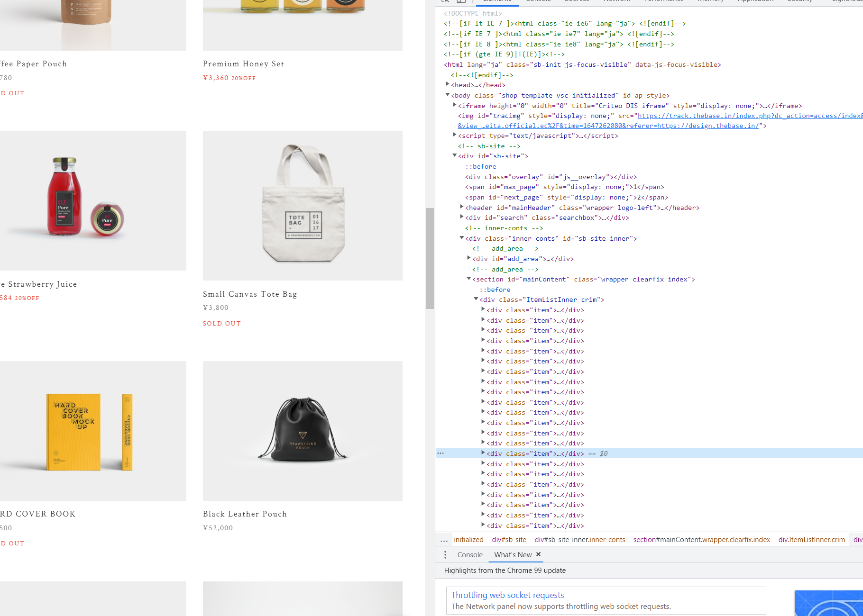Expand the div with id add_area
The width and height of the screenshot is (863, 616).
point(468,258)
